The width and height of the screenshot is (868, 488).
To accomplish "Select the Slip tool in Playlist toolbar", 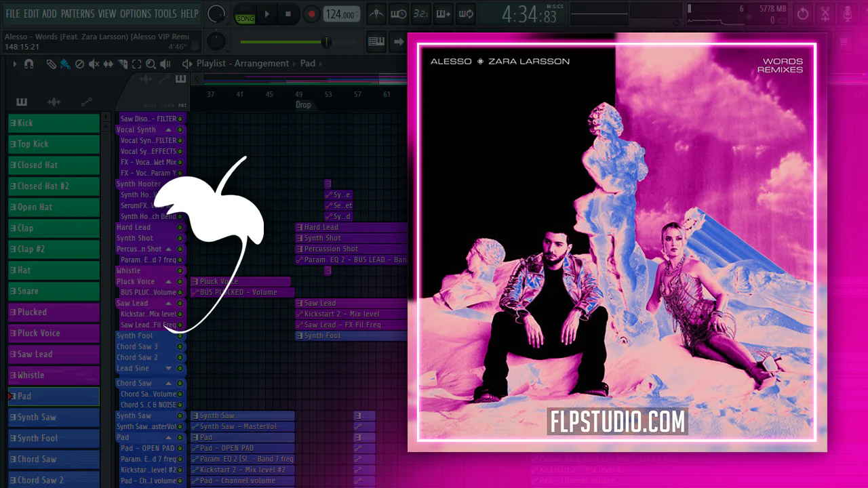I will pos(108,64).
